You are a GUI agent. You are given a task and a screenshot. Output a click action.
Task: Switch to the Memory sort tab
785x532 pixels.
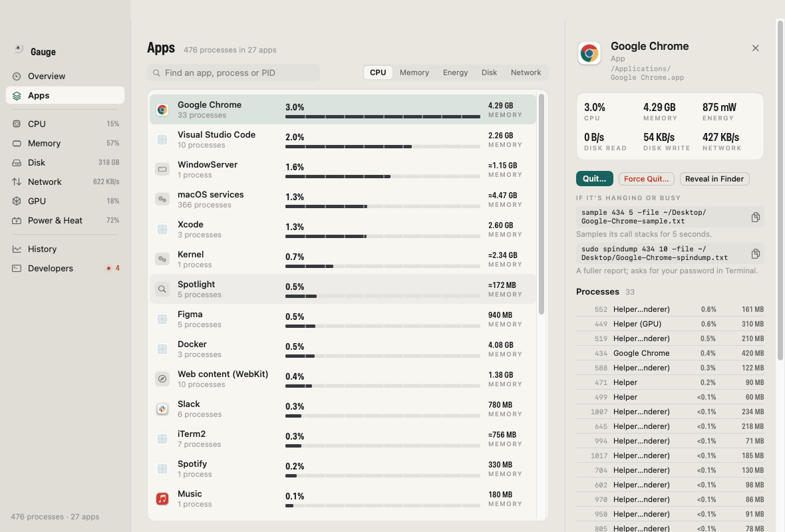coord(414,72)
